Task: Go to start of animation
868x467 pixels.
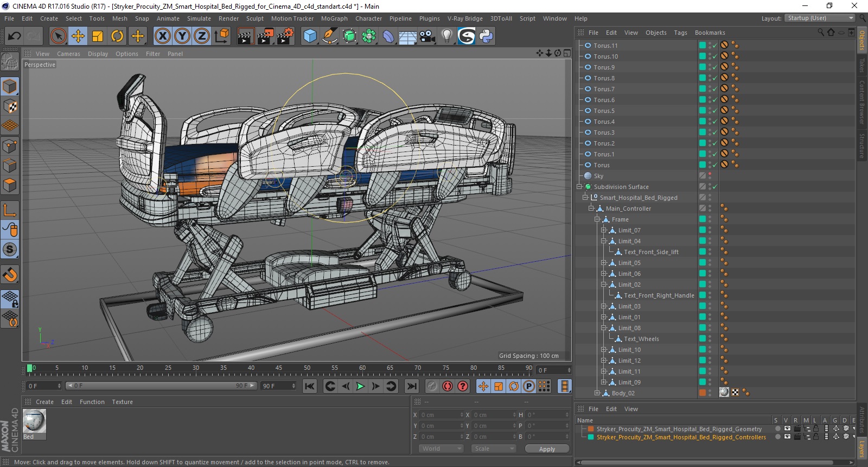Action: (310, 386)
